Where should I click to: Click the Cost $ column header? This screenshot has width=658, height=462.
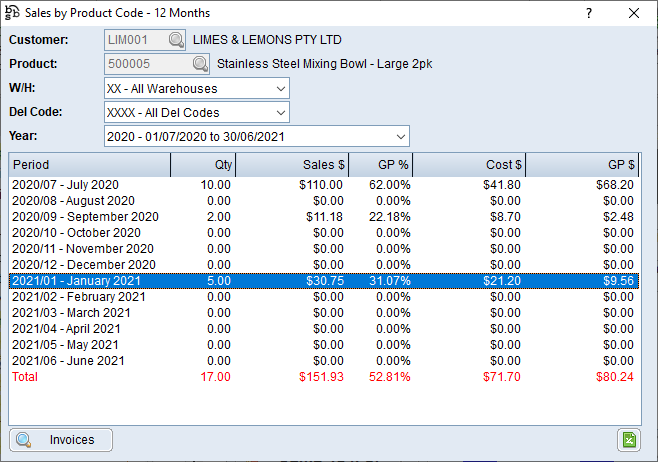[468, 165]
